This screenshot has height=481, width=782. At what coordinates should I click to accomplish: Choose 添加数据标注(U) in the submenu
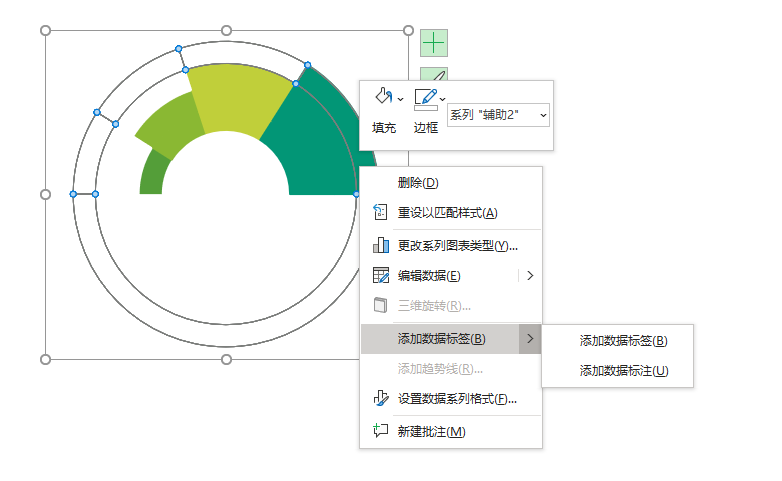coord(623,370)
